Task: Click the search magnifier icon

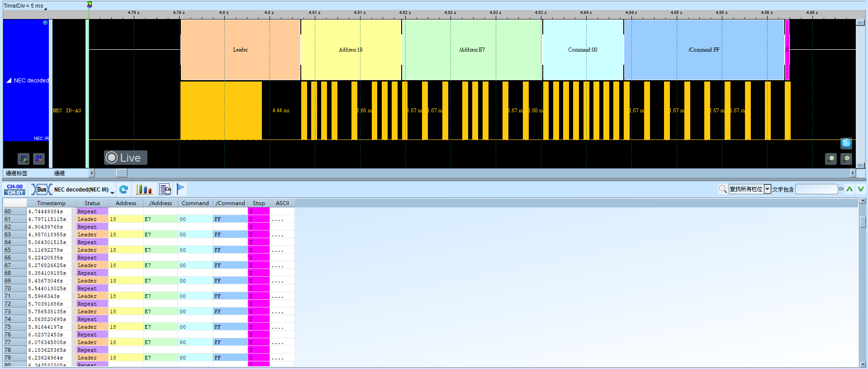Action: [x=723, y=189]
